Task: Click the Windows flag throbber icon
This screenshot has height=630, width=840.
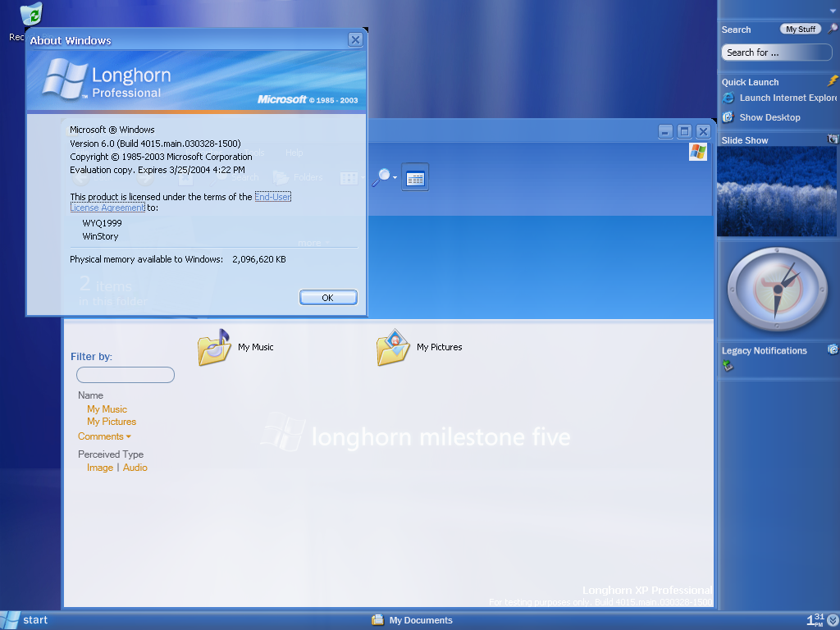Action: (697, 152)
